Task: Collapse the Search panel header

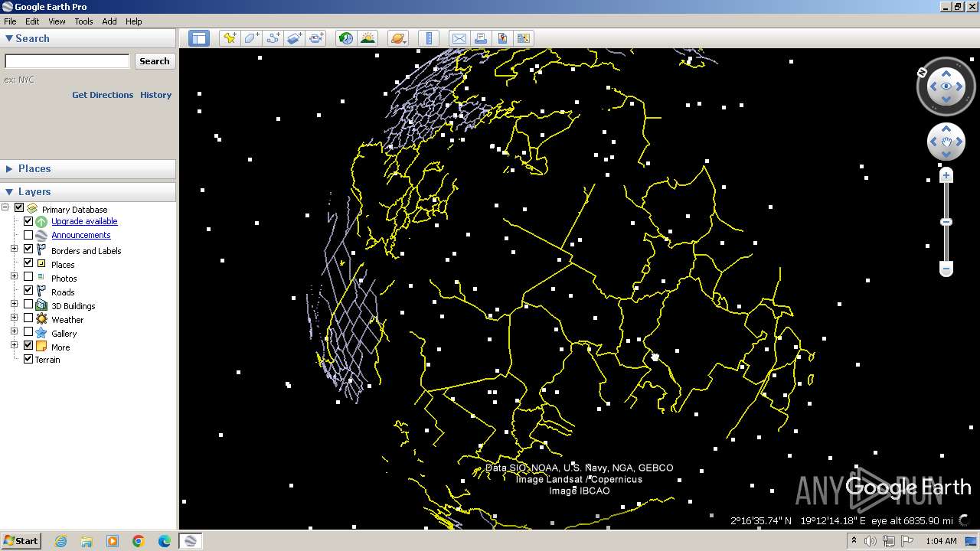Action: tap(88, 38)
